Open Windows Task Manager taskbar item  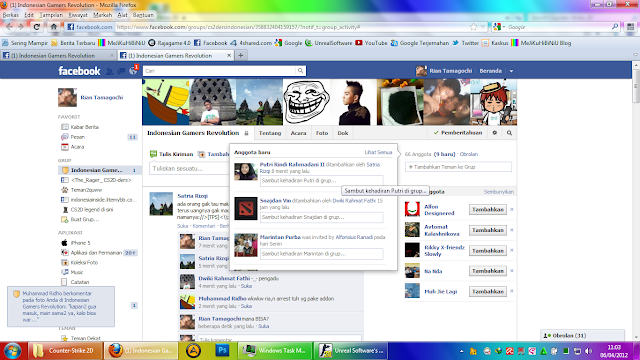(x=275, y=351)
